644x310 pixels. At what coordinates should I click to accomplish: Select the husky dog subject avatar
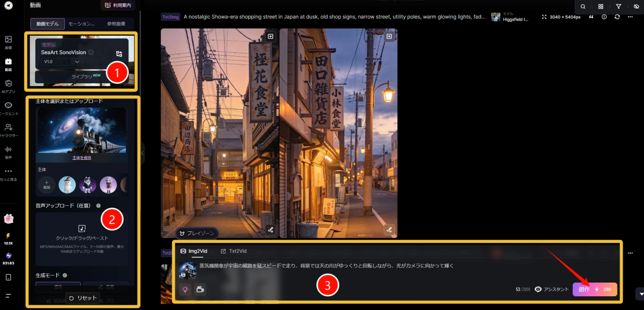88,185
